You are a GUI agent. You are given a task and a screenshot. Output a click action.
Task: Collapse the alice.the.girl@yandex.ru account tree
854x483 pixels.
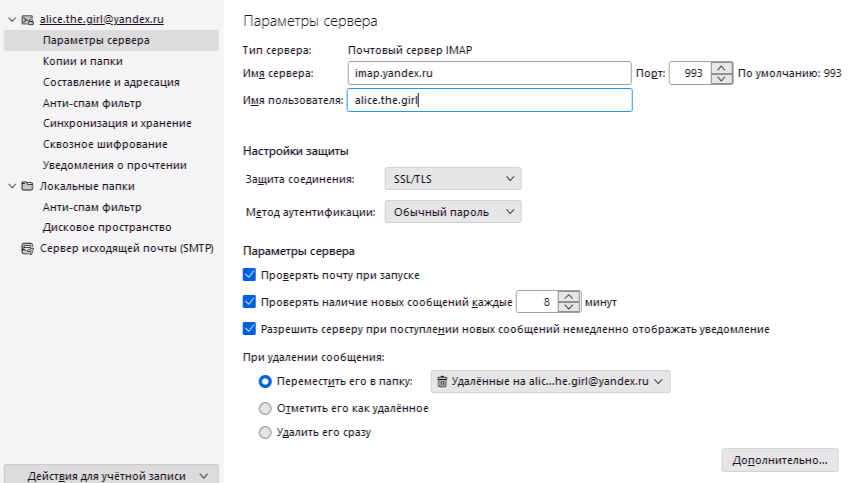click(11, 19)
